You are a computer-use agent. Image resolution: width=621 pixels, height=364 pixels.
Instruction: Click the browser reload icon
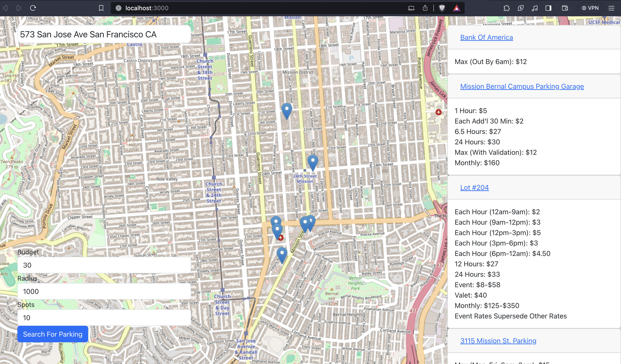pos(33,8)
